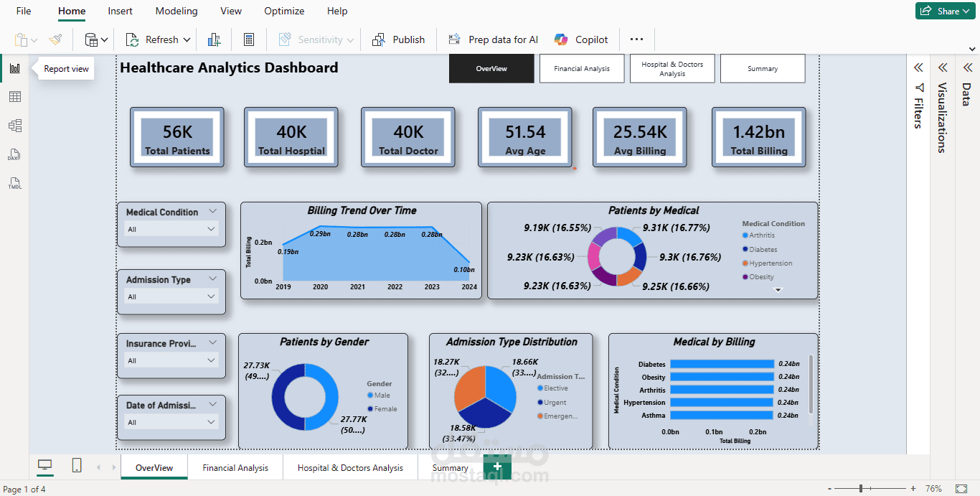
Task: Click Prep data for AI
Action: [x=493, y=39]
